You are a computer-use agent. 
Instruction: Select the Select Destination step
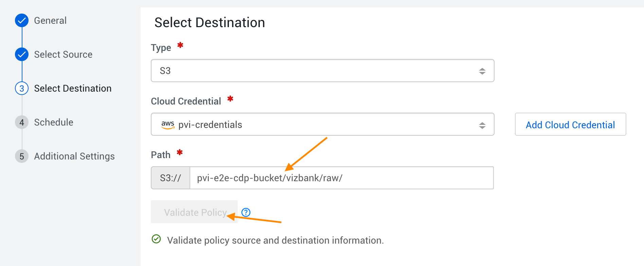pos(73,88)
